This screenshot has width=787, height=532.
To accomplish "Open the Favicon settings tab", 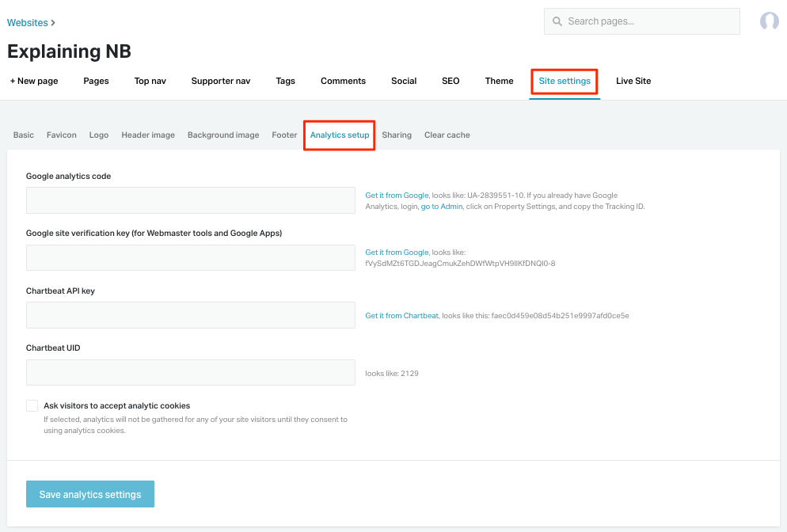I will click(61, 135).
